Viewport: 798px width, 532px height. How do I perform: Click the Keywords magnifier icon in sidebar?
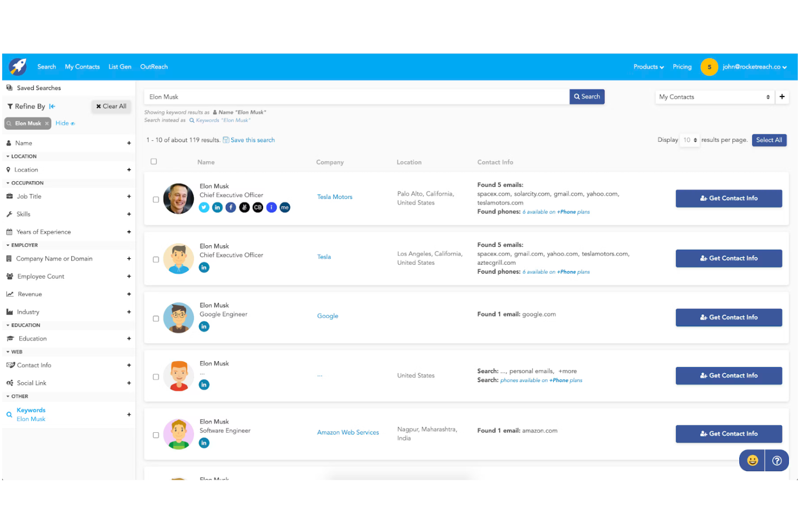(9, 414)
